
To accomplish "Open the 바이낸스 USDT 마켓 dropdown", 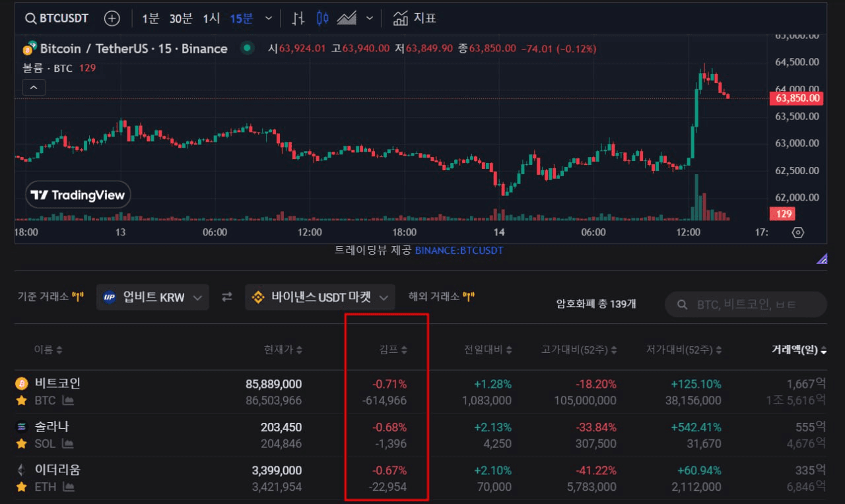I will [x=320, y=298].
